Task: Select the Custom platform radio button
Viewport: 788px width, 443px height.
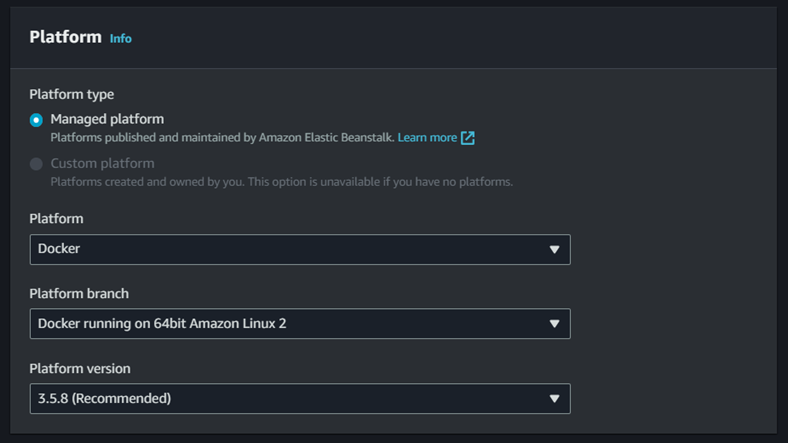Action: (36, 164)
